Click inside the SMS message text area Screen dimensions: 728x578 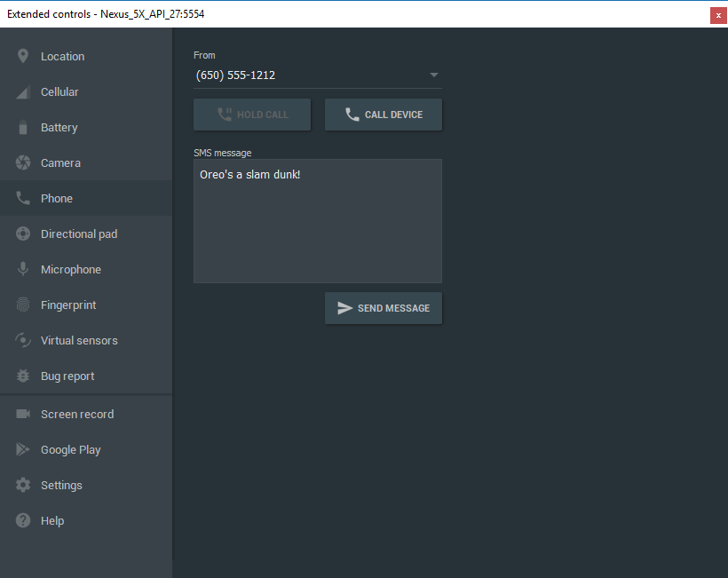coord(318,221)
